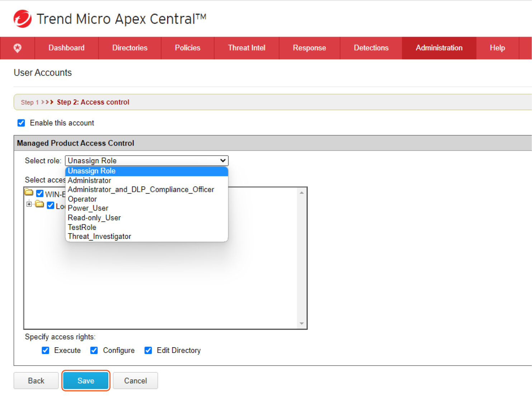Expand the Local folder tree node
This screenshot has height=415, width=532.
29,204
